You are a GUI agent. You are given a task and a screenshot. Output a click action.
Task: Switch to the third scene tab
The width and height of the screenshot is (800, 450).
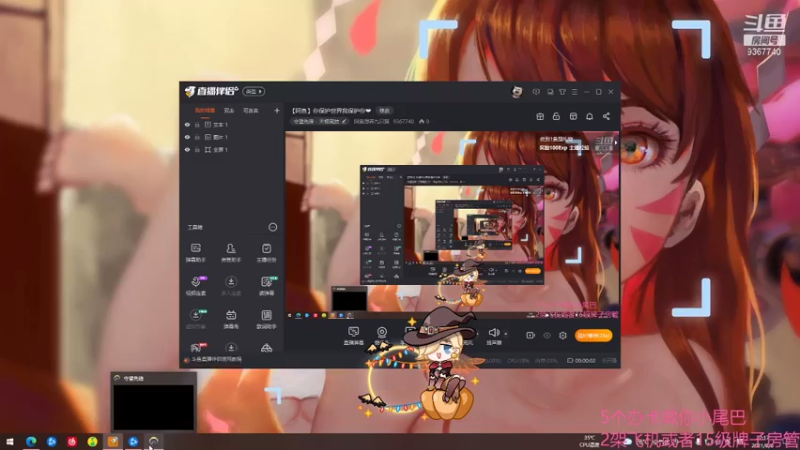[251, 110]
